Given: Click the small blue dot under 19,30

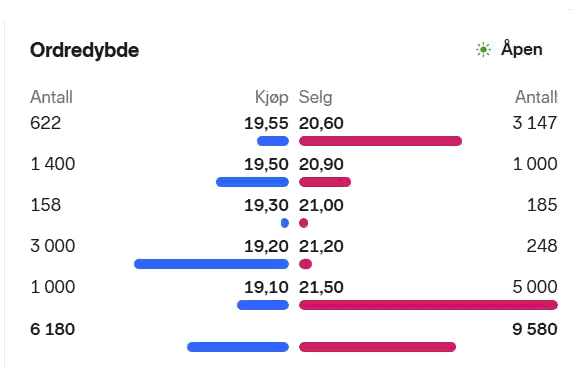Looking at the screenshot, I should coord(285,223).
